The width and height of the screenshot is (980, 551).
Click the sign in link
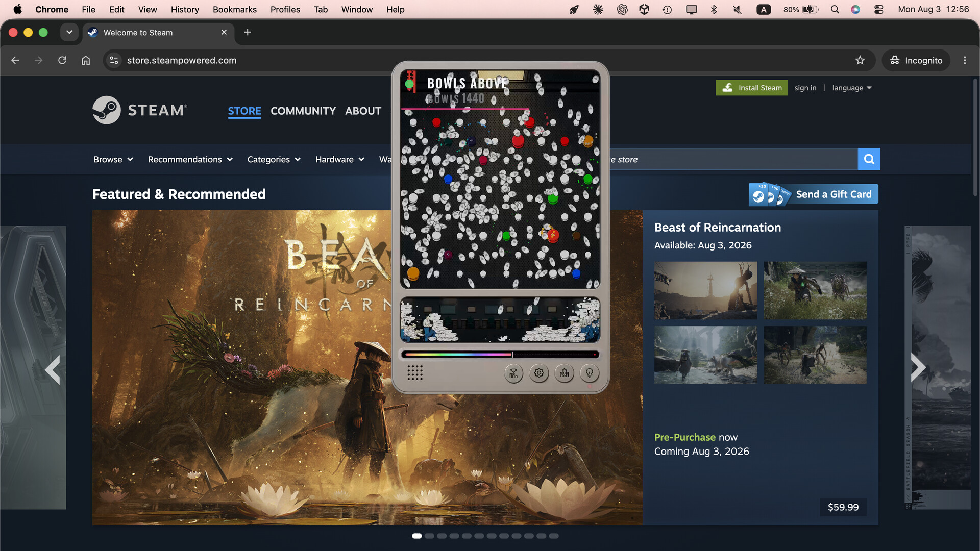coord(805,88)
